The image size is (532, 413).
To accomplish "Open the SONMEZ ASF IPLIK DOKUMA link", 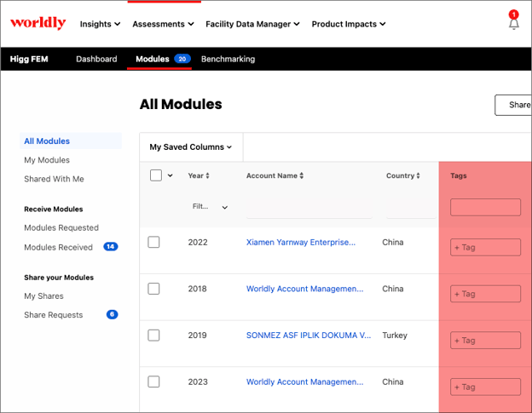I will 309,336.
